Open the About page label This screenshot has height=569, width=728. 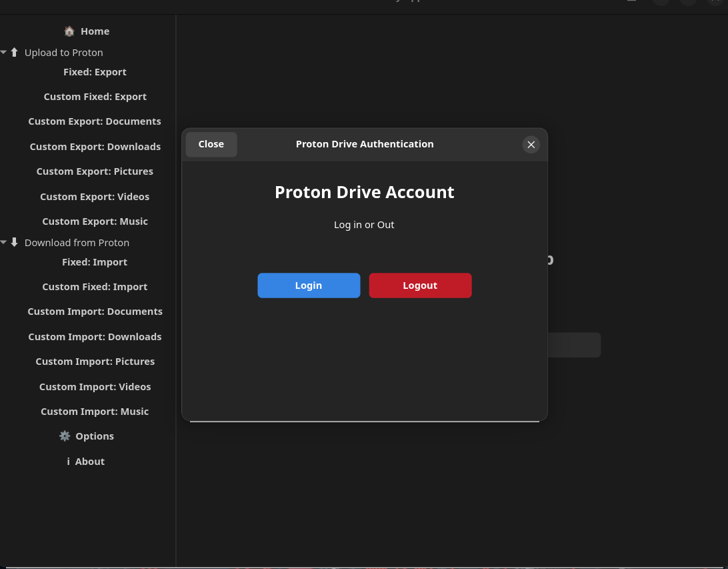[90, 461]
